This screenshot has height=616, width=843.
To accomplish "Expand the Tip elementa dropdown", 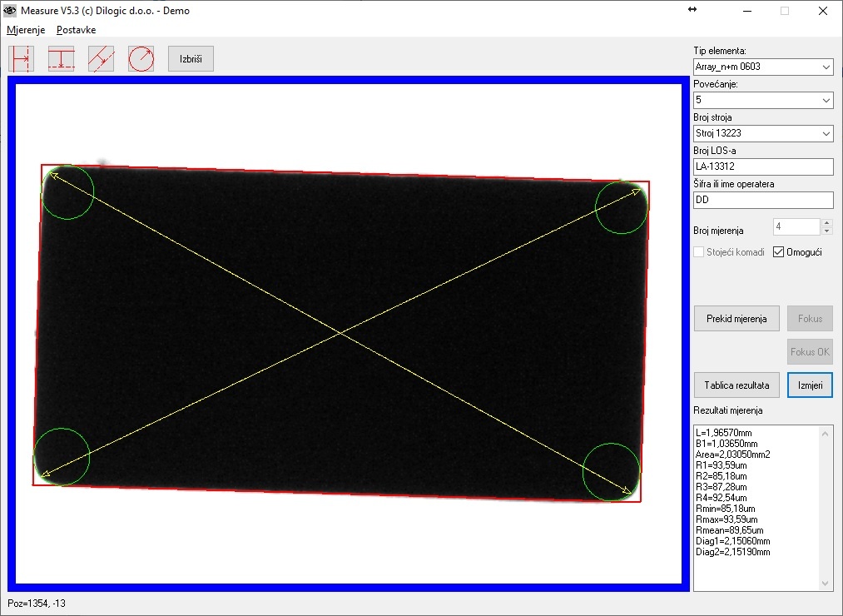I will coord(826,67).
